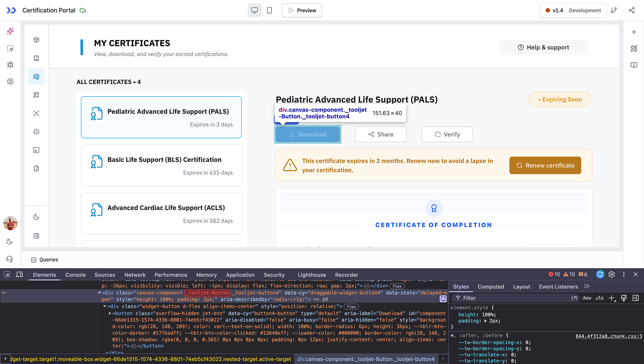Open the Lighthouse tab
Image resolution: width=644 pixels, height=364 pixels.
312,275
